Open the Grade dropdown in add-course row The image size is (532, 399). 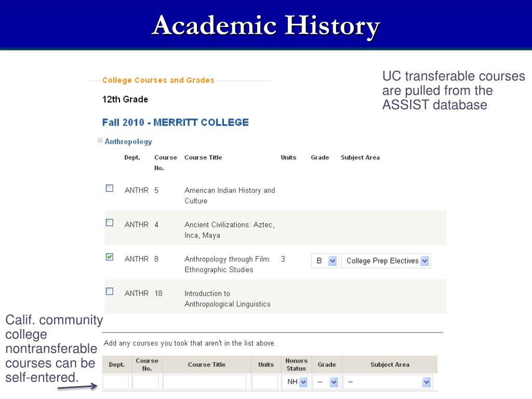coord(326,382)
